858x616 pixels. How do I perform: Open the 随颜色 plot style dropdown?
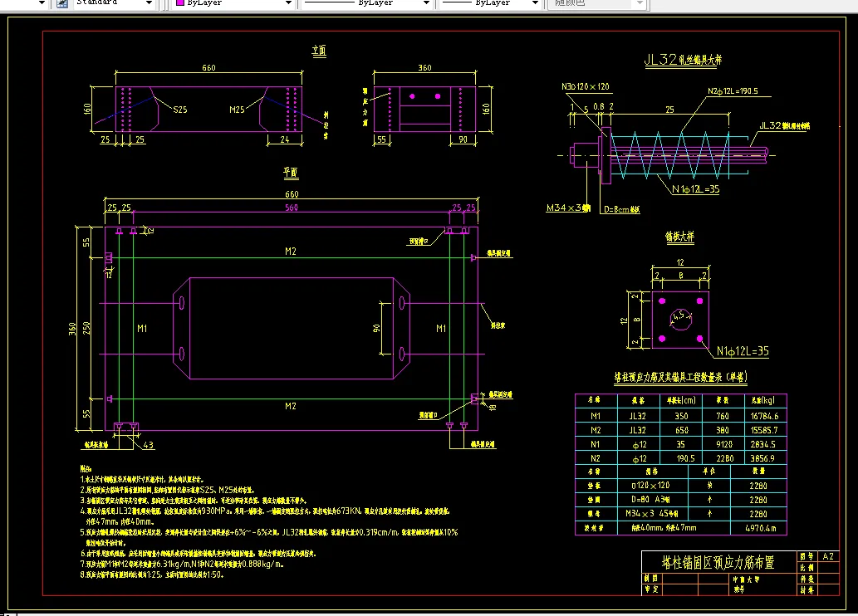[640, 2]
